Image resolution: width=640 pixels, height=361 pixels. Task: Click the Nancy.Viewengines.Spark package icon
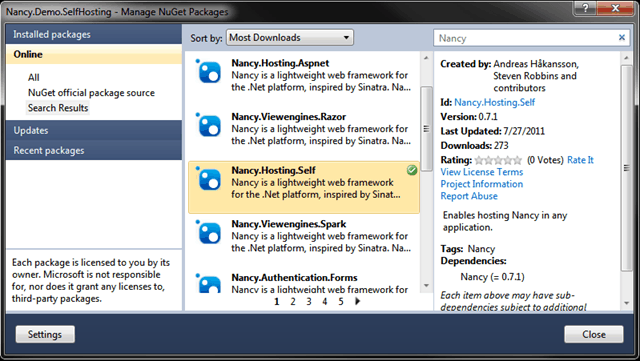pos(209,232)
